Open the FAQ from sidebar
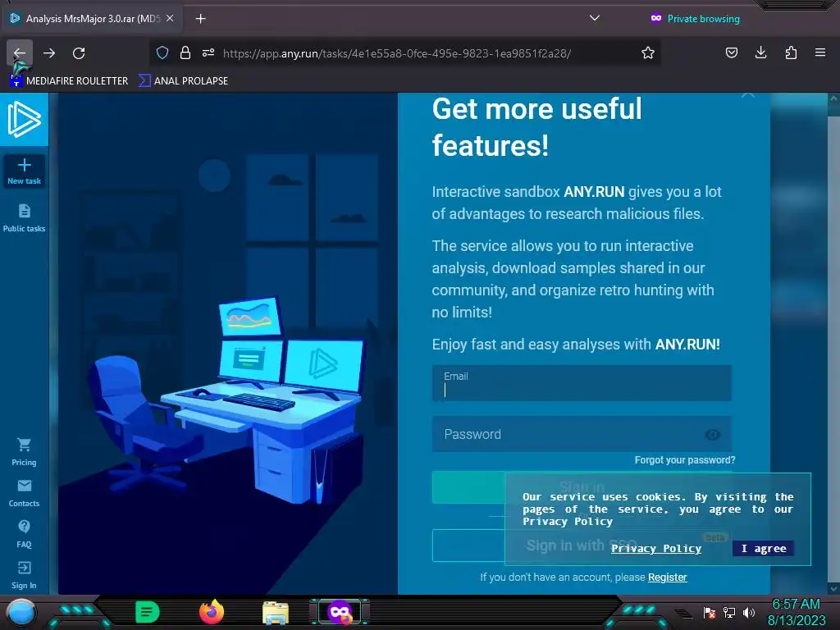The width and height of the screenshot is (840, 630). [x=24, y=534]
